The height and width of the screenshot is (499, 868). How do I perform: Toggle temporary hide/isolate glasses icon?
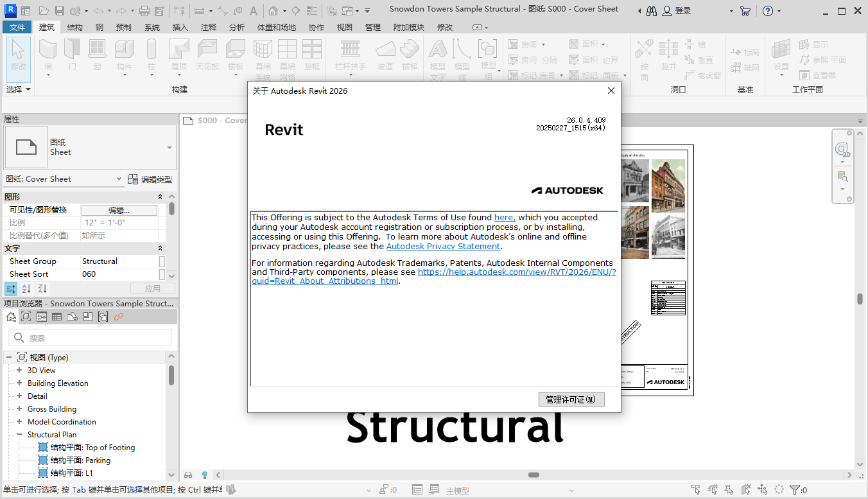point(189,475)
